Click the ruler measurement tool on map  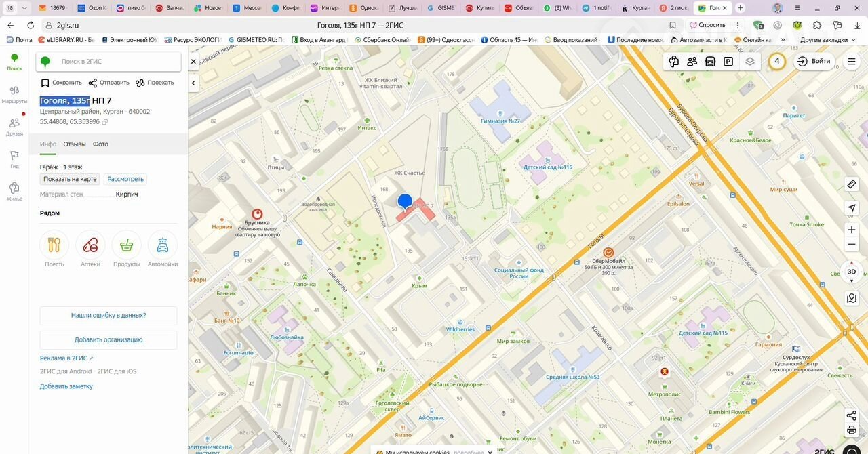(852, 184)
